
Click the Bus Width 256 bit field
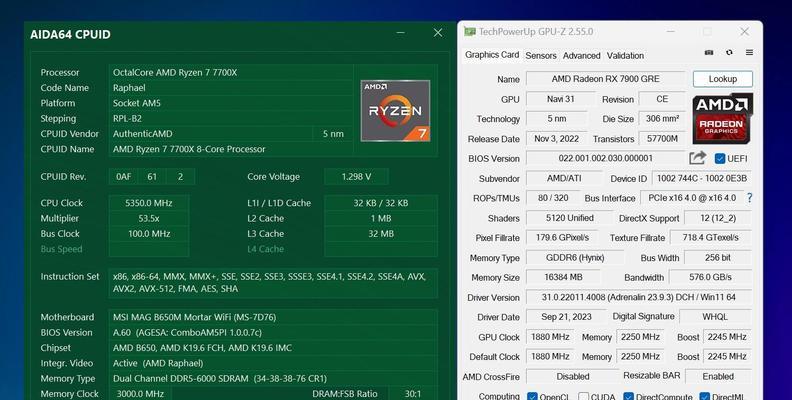pos(718,258)
